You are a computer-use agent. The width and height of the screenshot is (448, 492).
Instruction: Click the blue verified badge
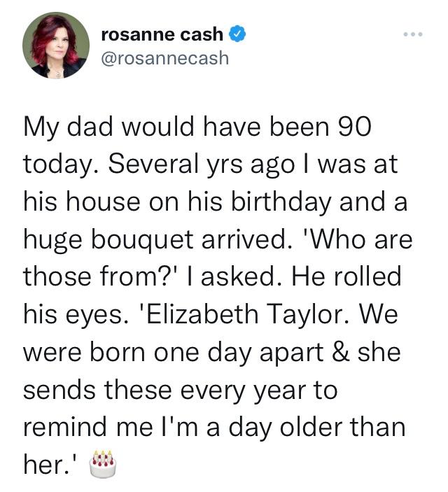tap(239, 34)
